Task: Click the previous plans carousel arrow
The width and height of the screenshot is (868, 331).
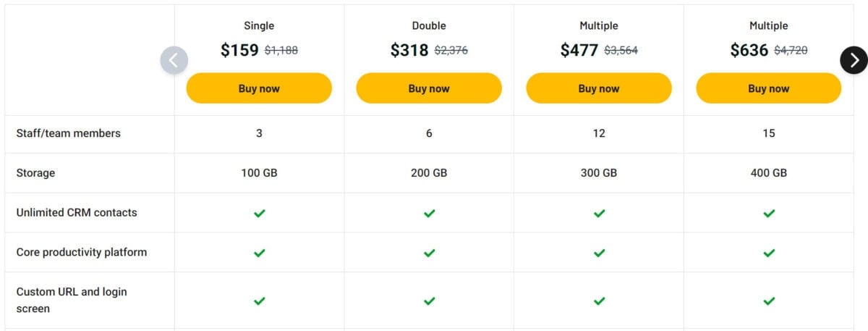Action: pos(174,60)
